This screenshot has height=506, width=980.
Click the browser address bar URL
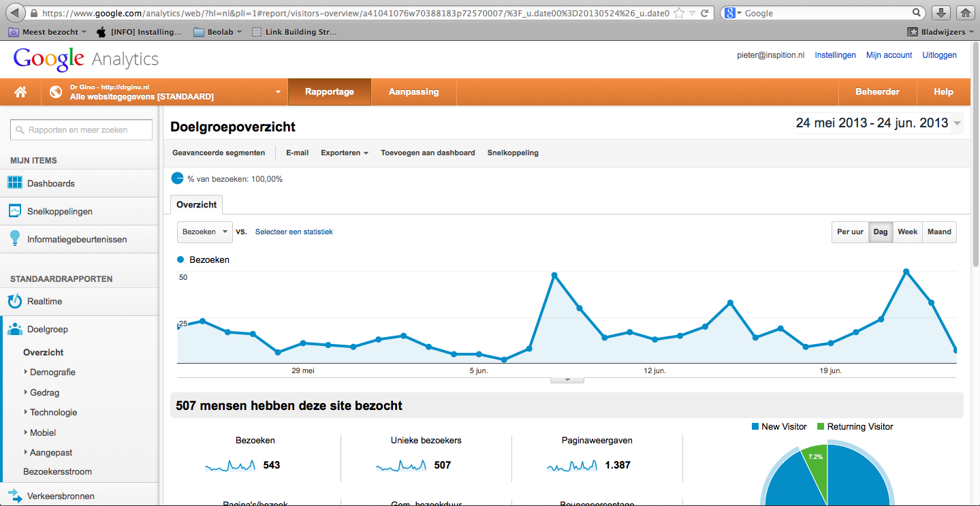[x=354, y=13]
